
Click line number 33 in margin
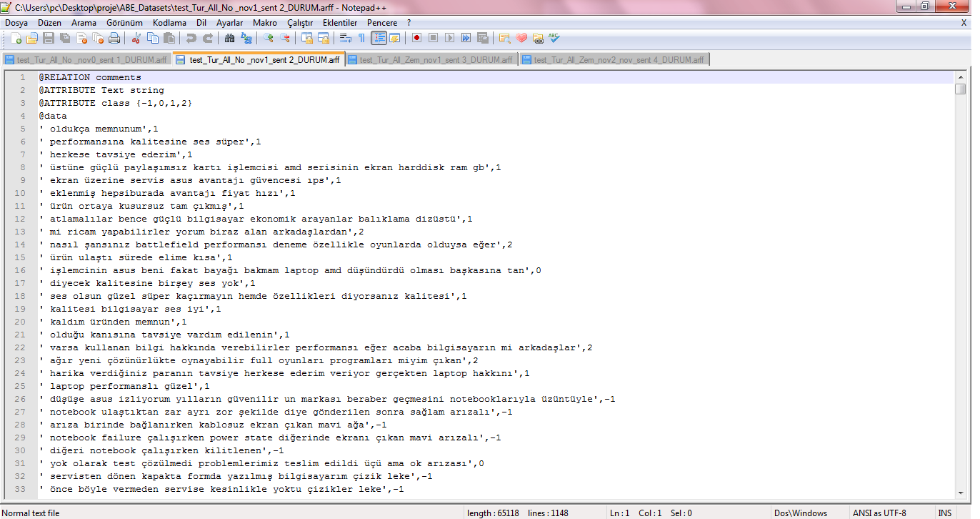pos(21,489)
